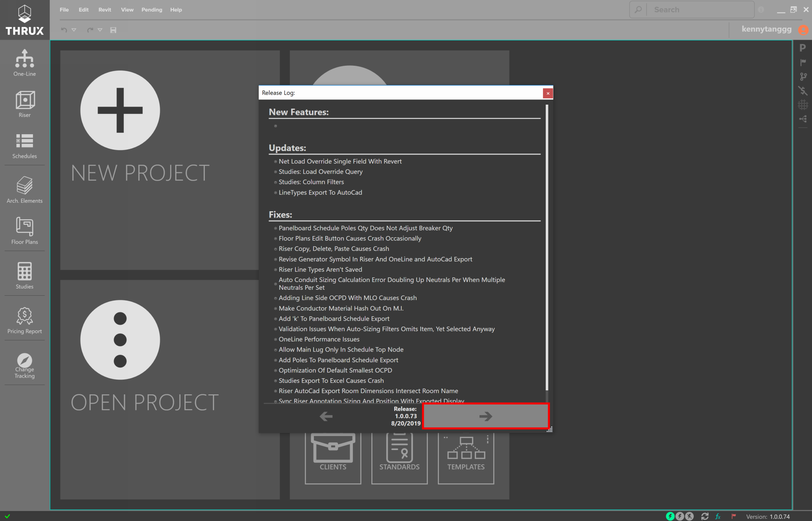The image size is (812, 521).
Task: Click 'Add Poles To Panelboard Schedule Export'
Action: pyautogui.click(x=338, y=360)
